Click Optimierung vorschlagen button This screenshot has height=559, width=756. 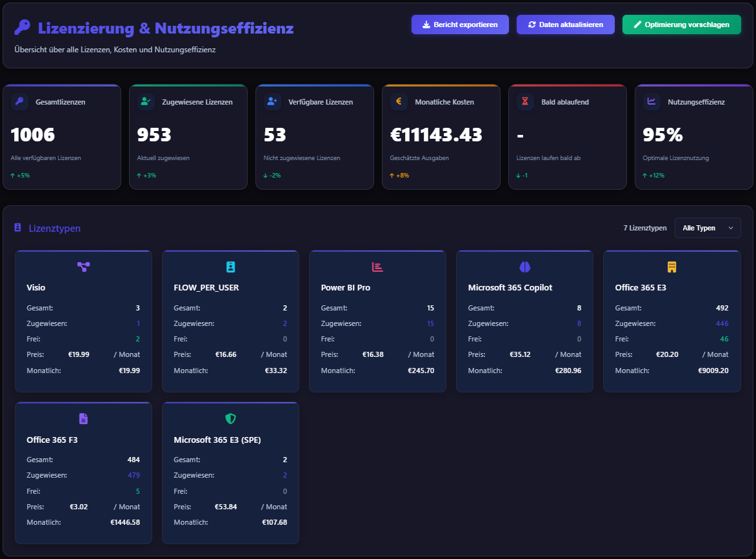point(681,25)
